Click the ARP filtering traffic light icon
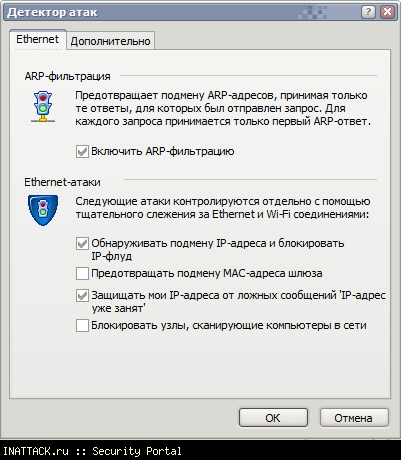Viewport: 401px width, 460px height. (x=43, y=107)
